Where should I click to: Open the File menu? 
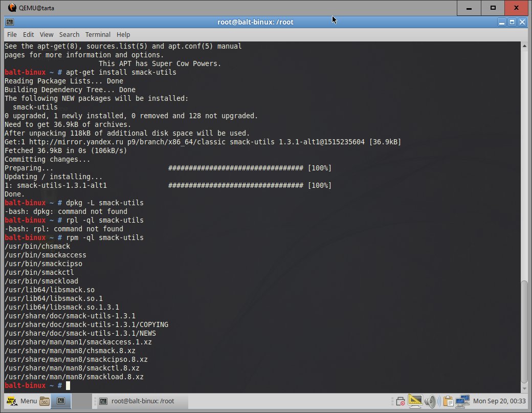point(12,34)
